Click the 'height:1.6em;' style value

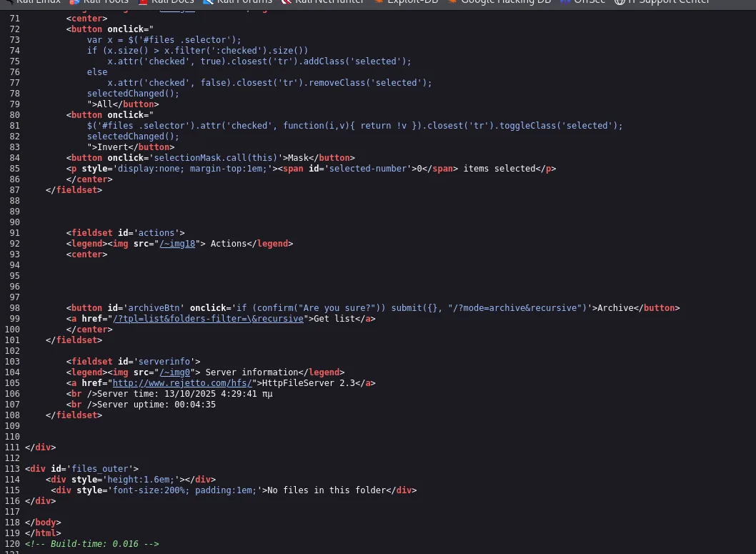(141, 479)
